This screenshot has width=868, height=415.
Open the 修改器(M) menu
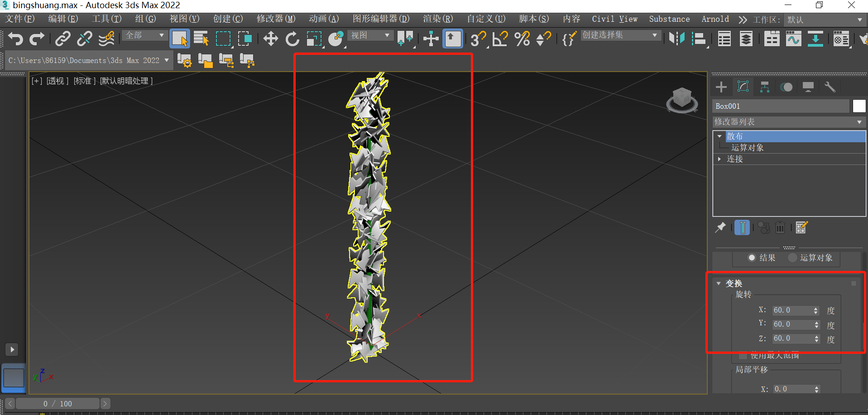pos(276,19)
